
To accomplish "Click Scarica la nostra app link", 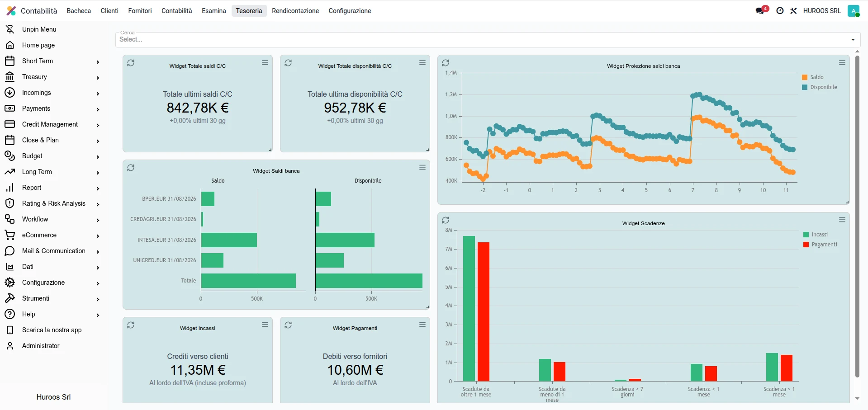I will (52, 330).
